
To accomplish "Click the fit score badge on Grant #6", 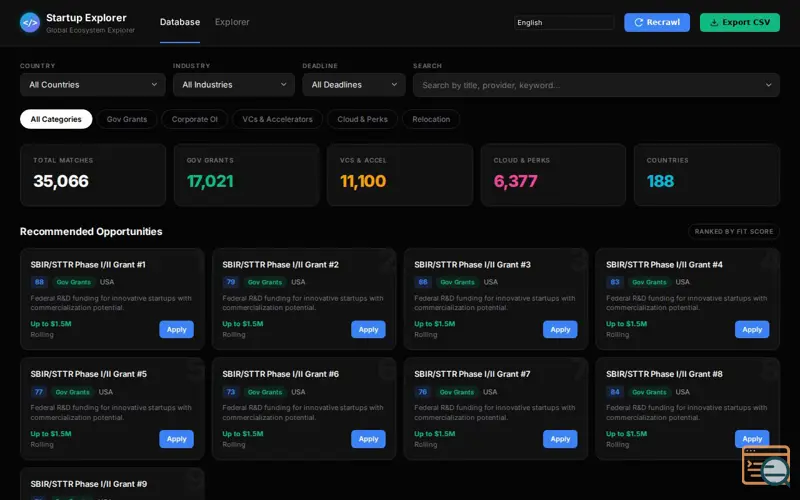I will pos(231,392).
